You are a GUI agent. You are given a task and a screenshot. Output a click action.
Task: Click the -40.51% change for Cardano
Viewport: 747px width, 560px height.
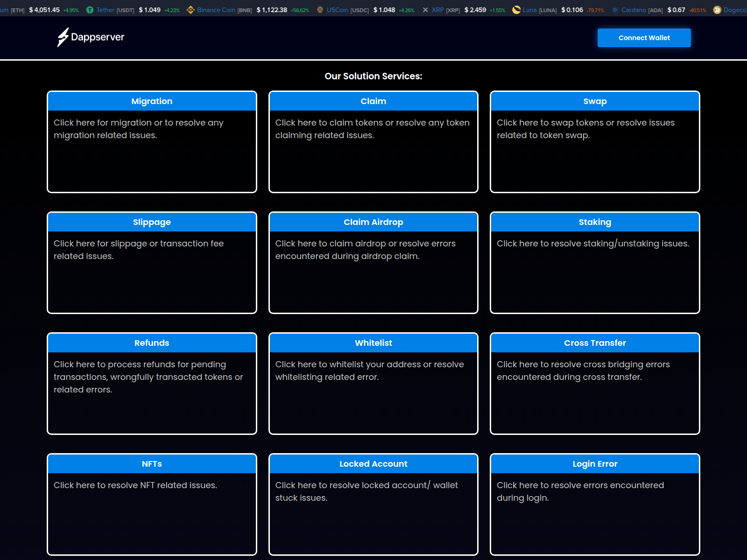(x=698, y=10)
